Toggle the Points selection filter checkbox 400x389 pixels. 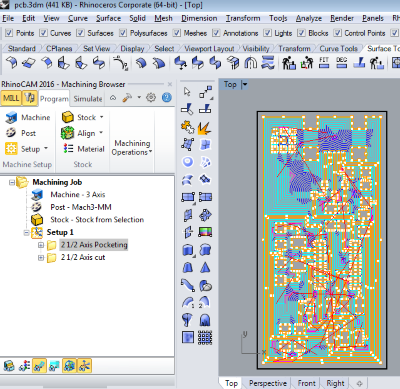pos(9,33)
